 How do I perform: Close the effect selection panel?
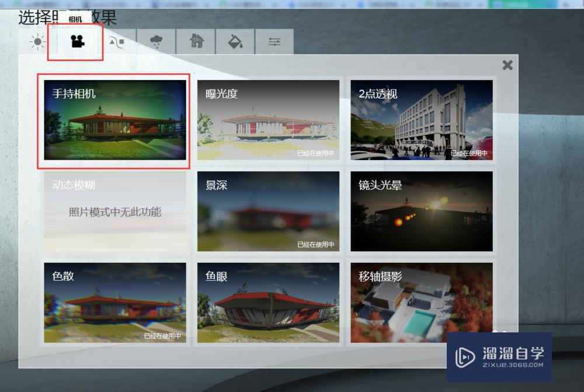click(x=507, y=65)
